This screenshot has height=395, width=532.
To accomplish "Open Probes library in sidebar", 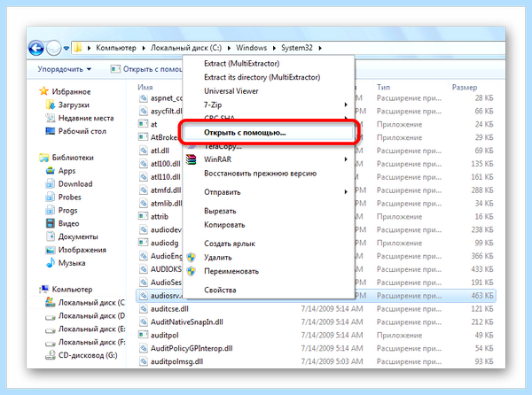I will pos(69,197).
